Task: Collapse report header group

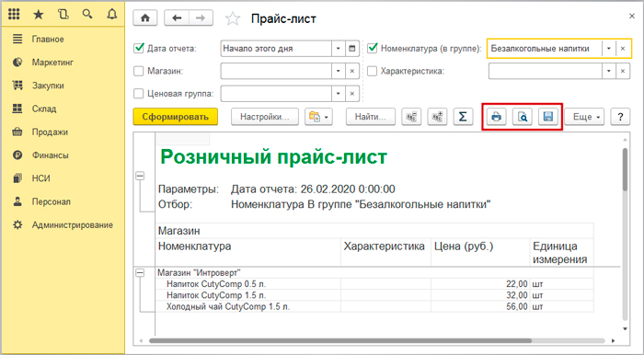Action: [140, 176]
